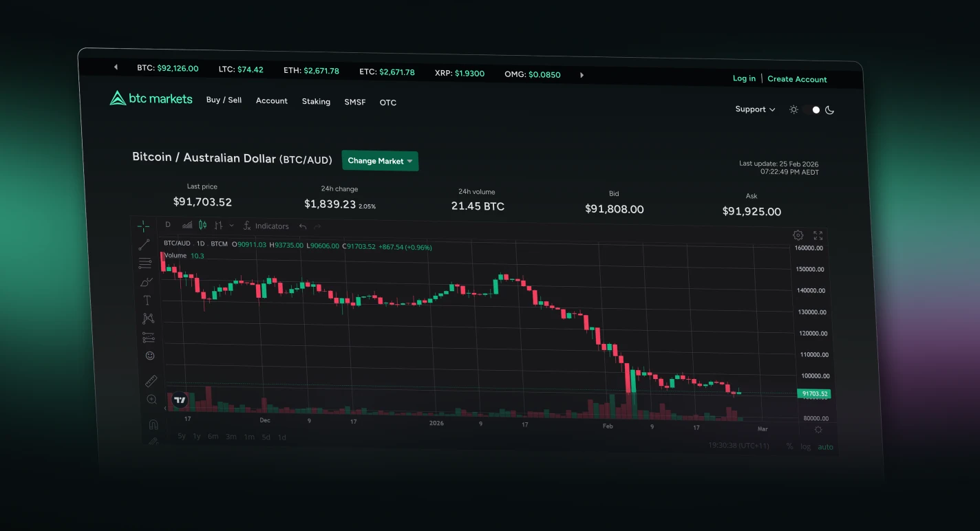The image size is (980, 531).
Task: Set chart range to 1y
Action: 197,436
